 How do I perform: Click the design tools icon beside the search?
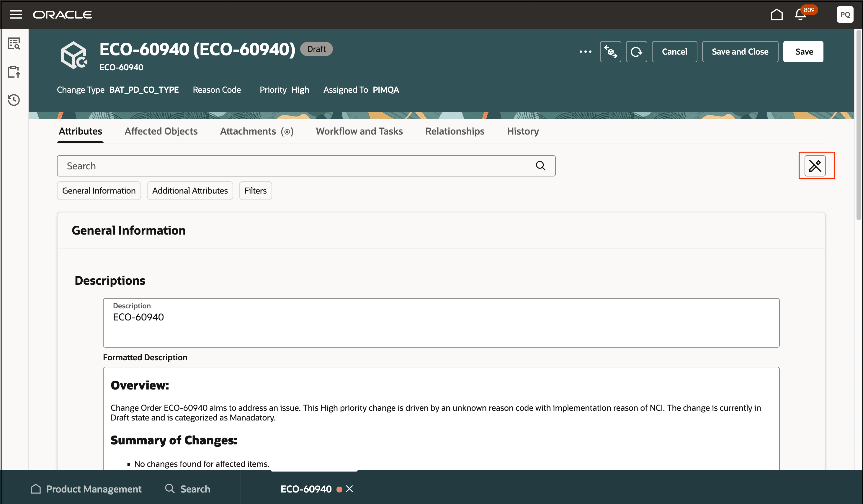[x=815, y=166]
